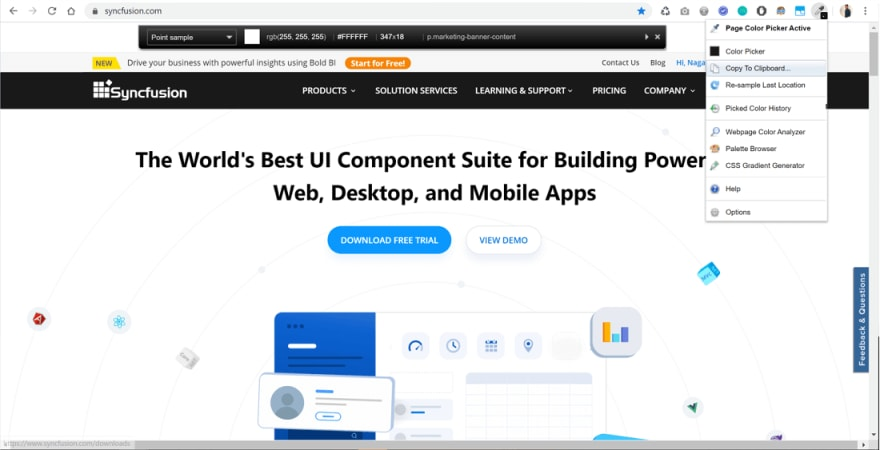
Task: Open the Chrome profile avatar
Action: pos(846,11)
